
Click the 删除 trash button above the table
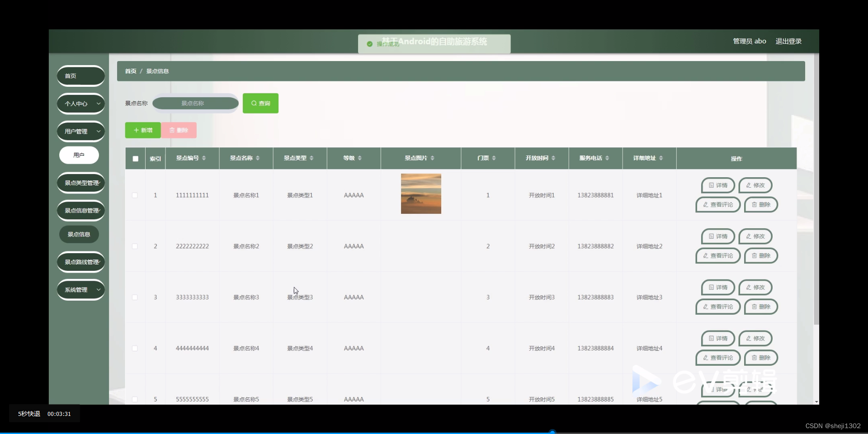coord(179,130)
